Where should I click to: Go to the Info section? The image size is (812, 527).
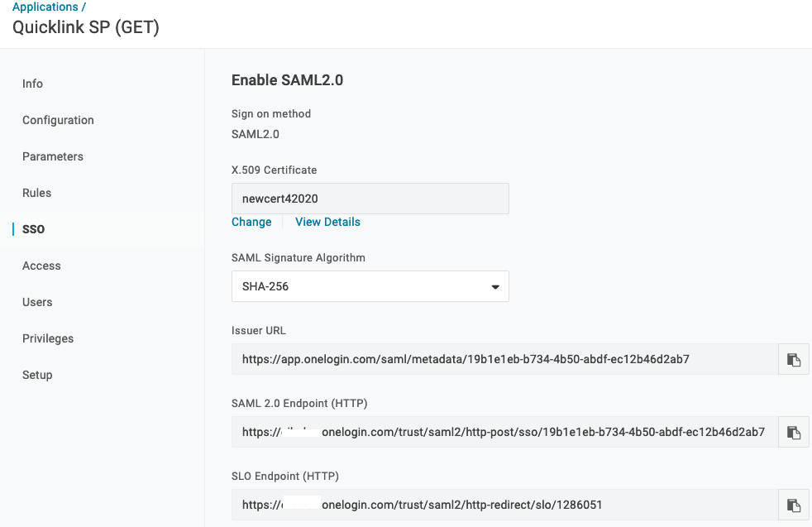pos(33,84)
